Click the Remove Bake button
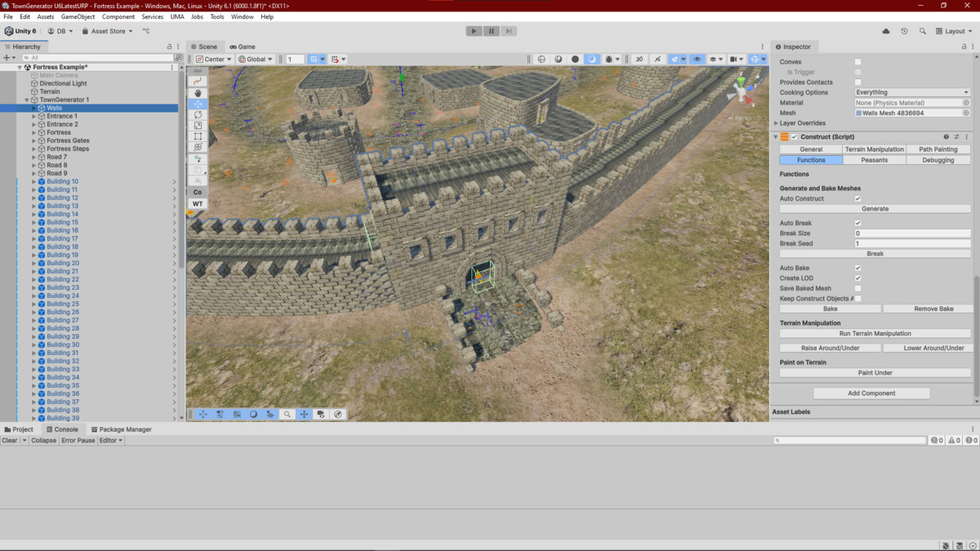This screenshot has height=551, width=980. click(927, 309)
